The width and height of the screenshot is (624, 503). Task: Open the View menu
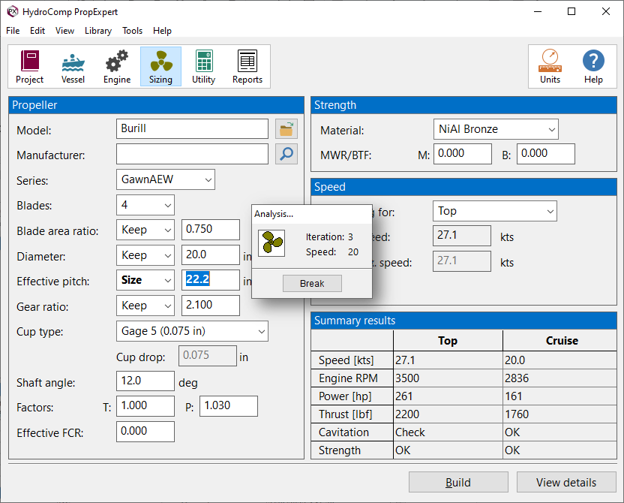point(64,31)
